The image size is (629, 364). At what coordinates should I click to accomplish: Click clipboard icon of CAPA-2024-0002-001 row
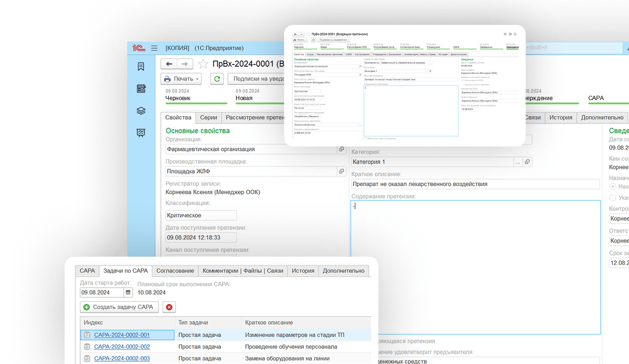(87, 335)
